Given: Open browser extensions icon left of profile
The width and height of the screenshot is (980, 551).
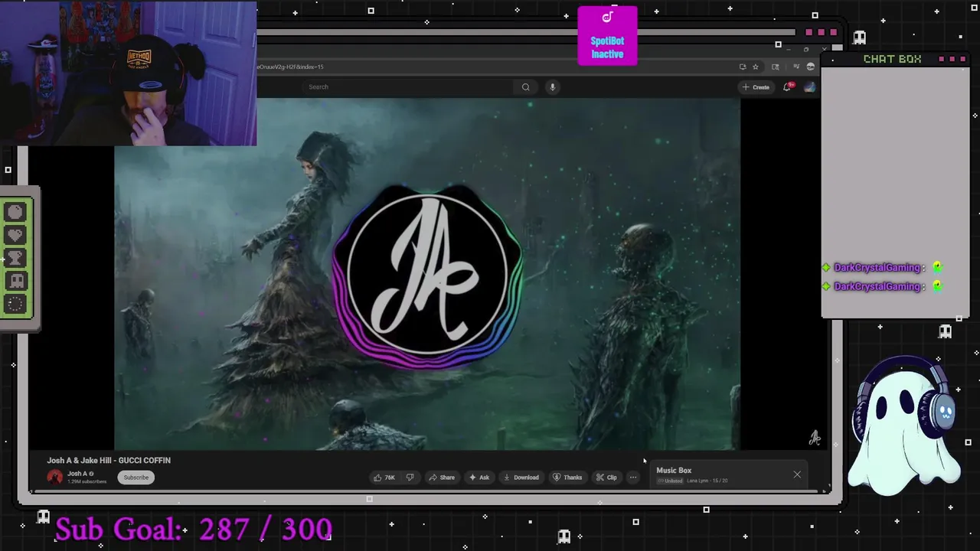Looking at the screenshot, I should [x=796, y=67].
